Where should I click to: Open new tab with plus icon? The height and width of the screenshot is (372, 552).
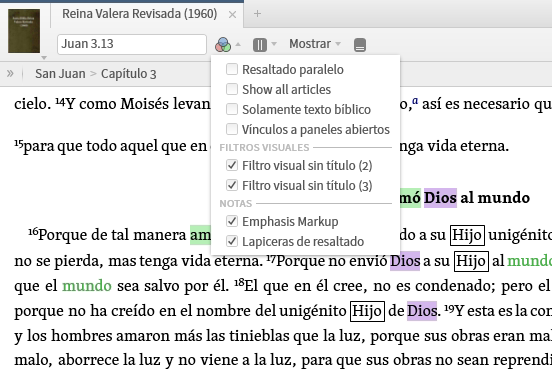(257, 14)
